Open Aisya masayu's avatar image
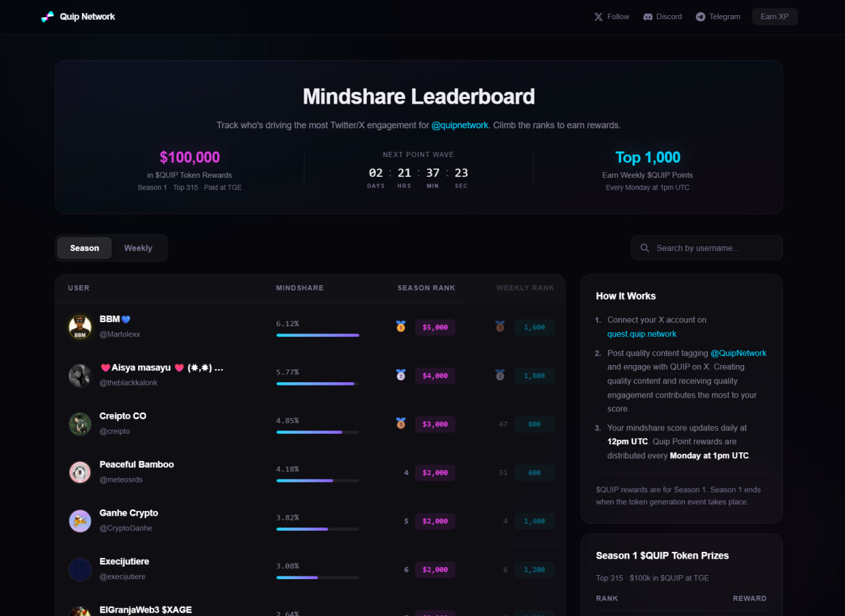 click(80, 375)
